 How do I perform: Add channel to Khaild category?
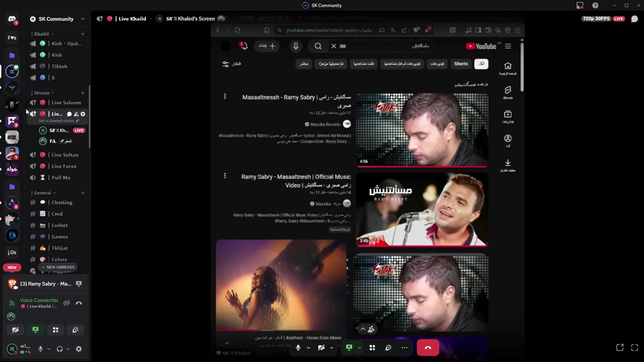(83, 34)
